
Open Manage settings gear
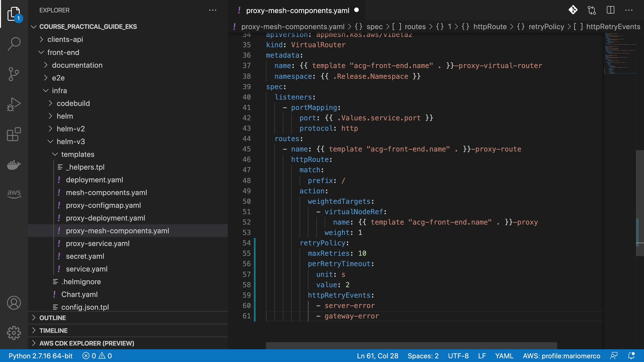point(14,333)
